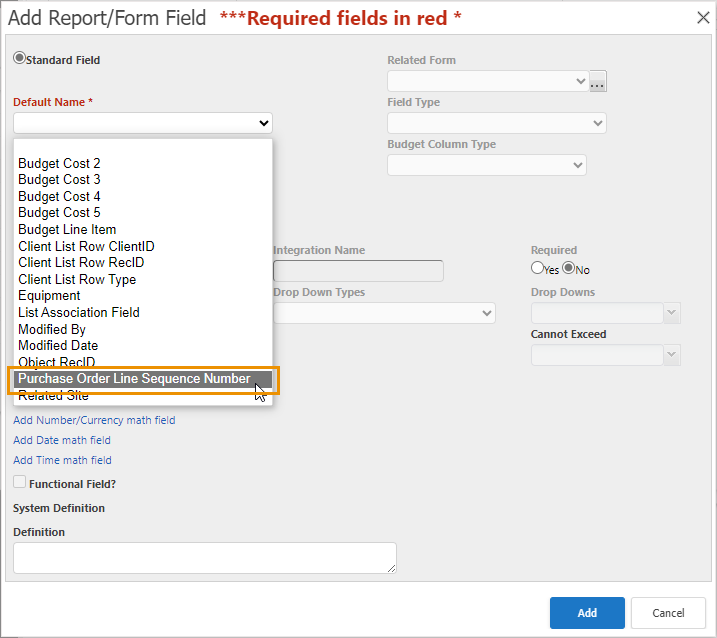
Task: Set Required to No
Action: (568, 268)
